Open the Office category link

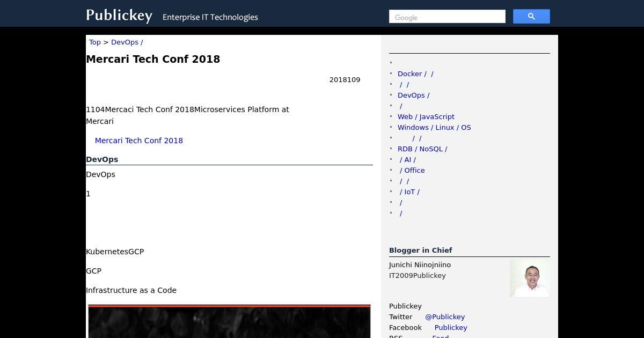[412, 171]
